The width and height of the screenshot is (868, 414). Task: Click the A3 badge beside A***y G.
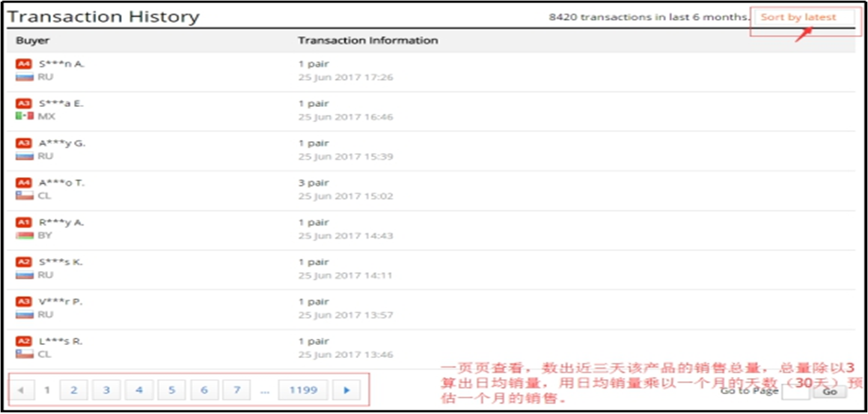coord(23,144)
